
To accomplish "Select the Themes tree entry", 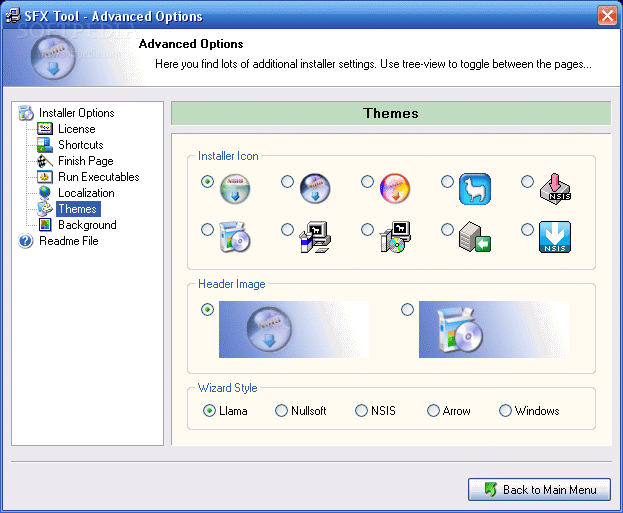I will click(x=78, y=209).
